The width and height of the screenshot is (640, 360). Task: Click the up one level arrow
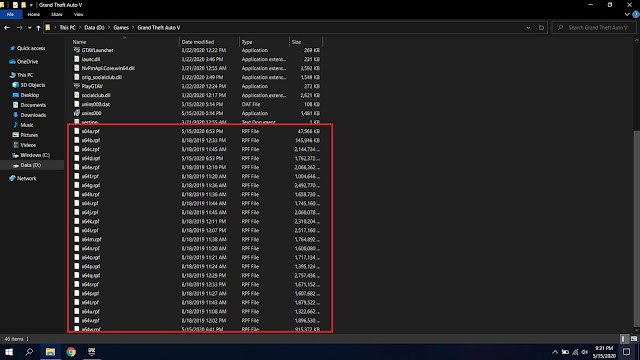point(38,28)
